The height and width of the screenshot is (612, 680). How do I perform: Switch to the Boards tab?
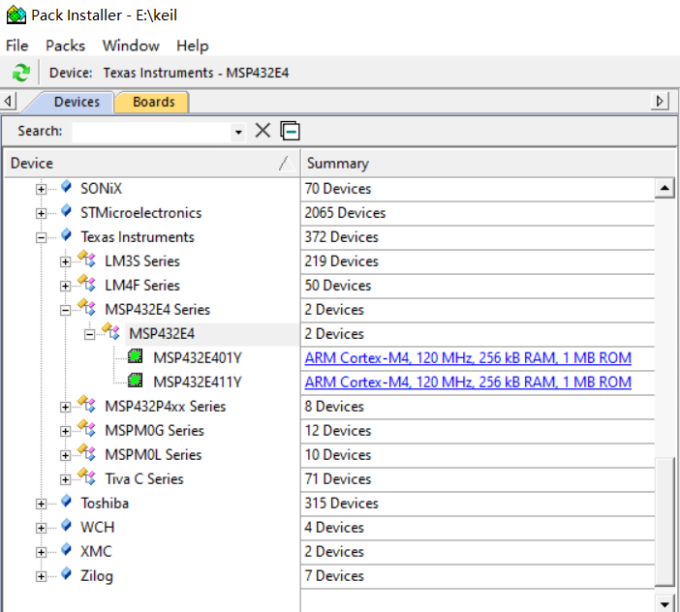click(x=153, y=102)
